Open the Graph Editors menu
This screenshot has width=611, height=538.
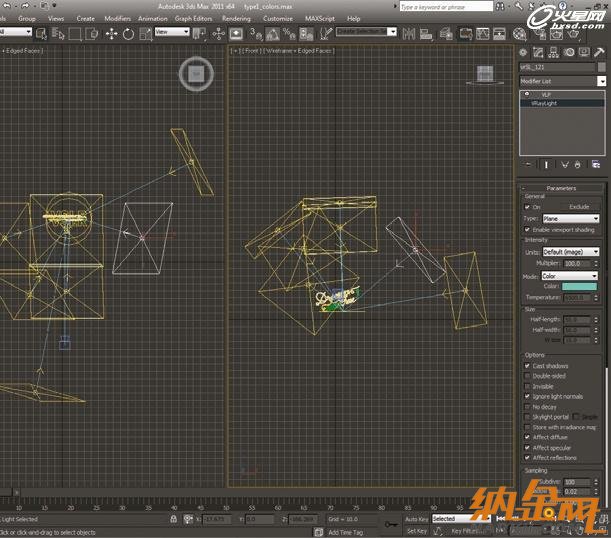pos(193,18)
